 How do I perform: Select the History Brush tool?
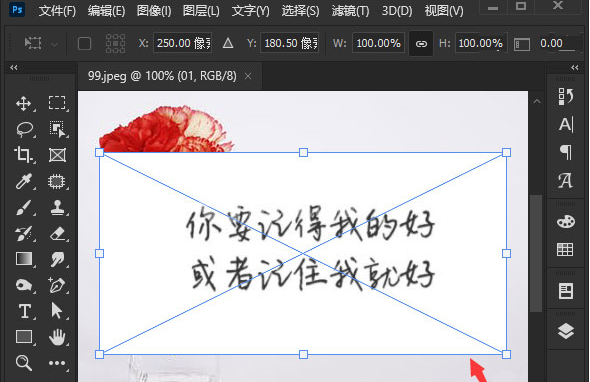coord(24,233)
